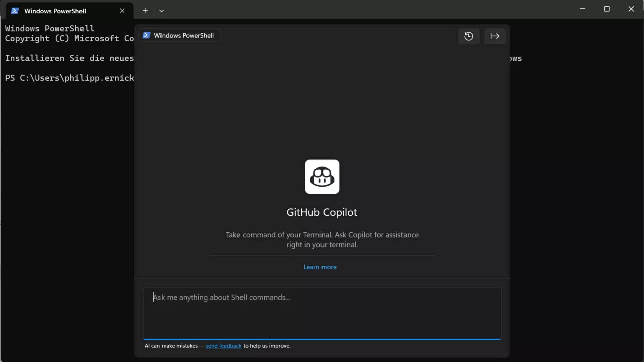644x362 pixels.
Task: Open the send feedback link
Action: (x=224, y=346)
